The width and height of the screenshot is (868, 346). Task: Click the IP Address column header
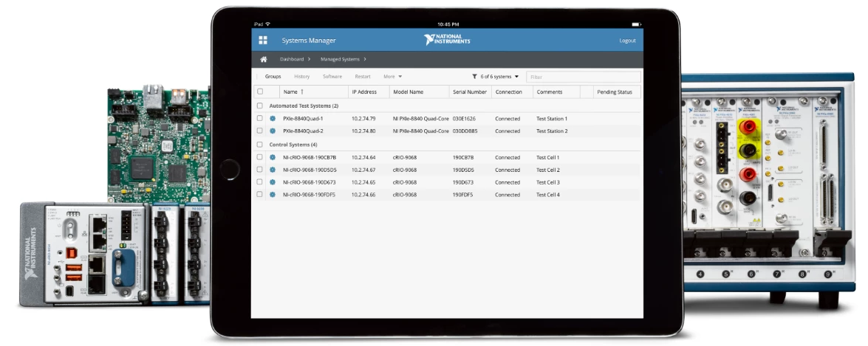pyautogui.click(x=364, y=91)
